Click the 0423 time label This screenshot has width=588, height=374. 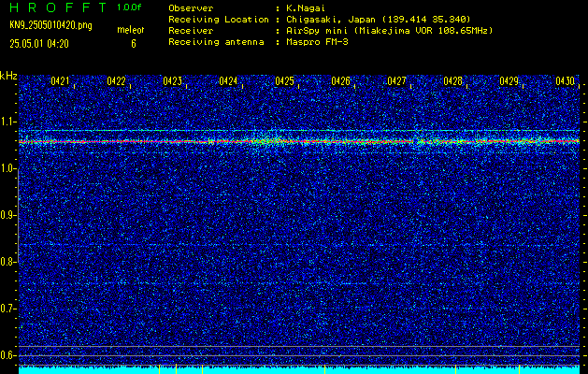point(173,81)
